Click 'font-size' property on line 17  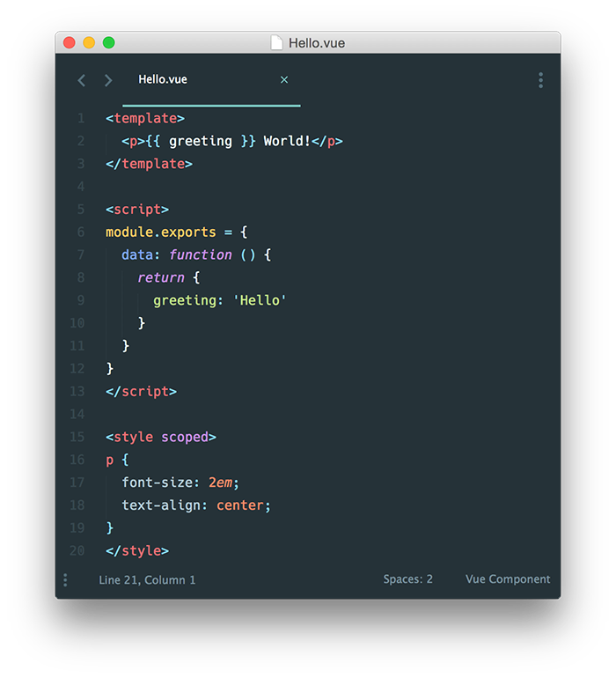[x=157, y=483]
